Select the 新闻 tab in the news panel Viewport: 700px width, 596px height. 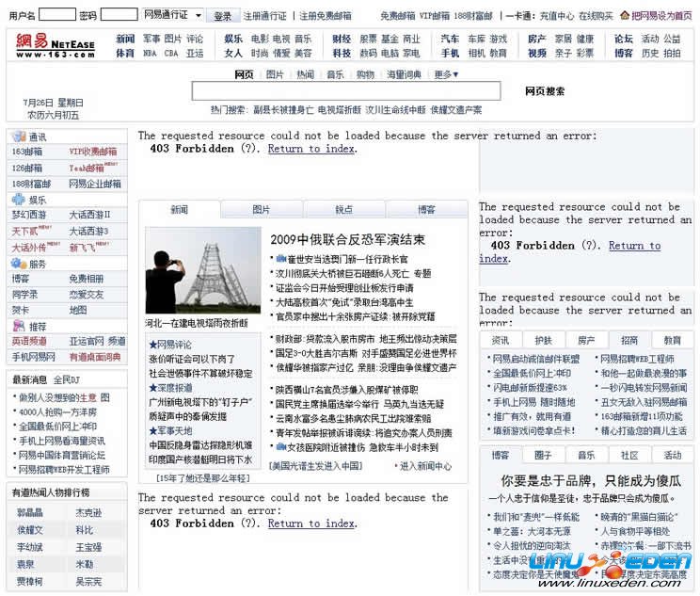pos(180,210)
